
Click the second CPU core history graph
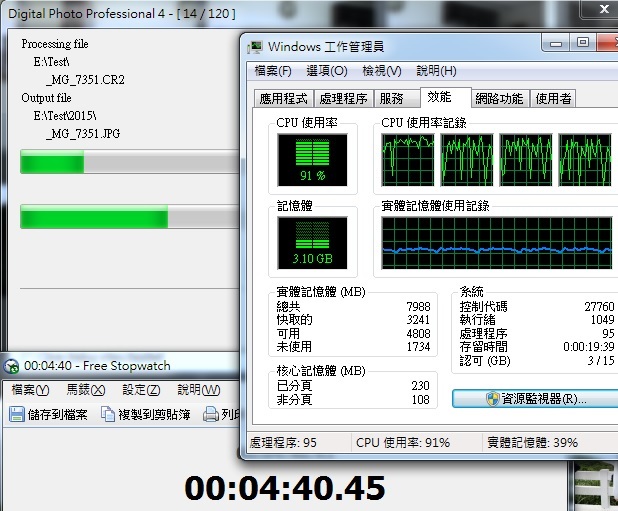point(467,160)
